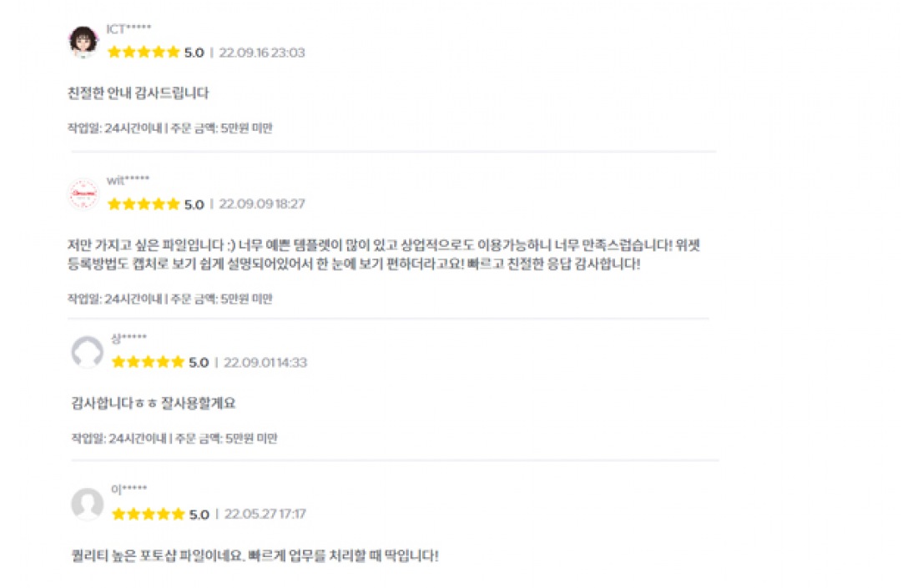918x588 pixels.
Task: Click the ICT***** reviewer cartoon avatar
Action: 83,41
